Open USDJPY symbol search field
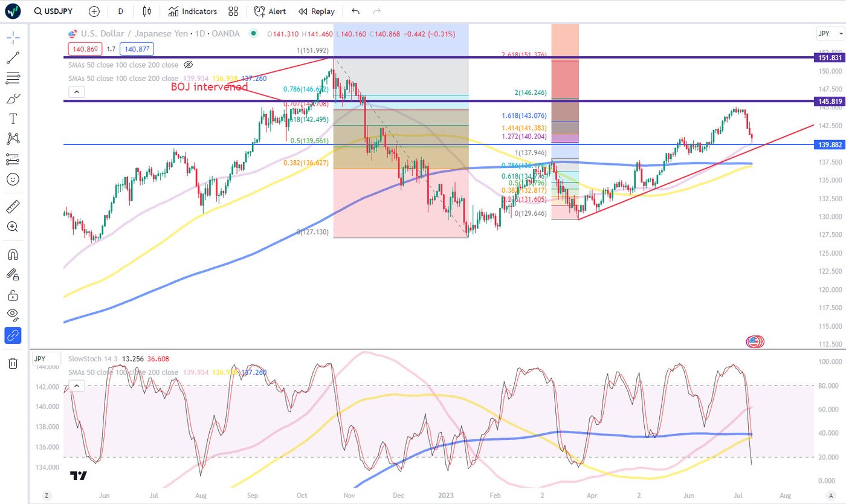Viewport: 846px width, 504px height. [x=55, y=11]
